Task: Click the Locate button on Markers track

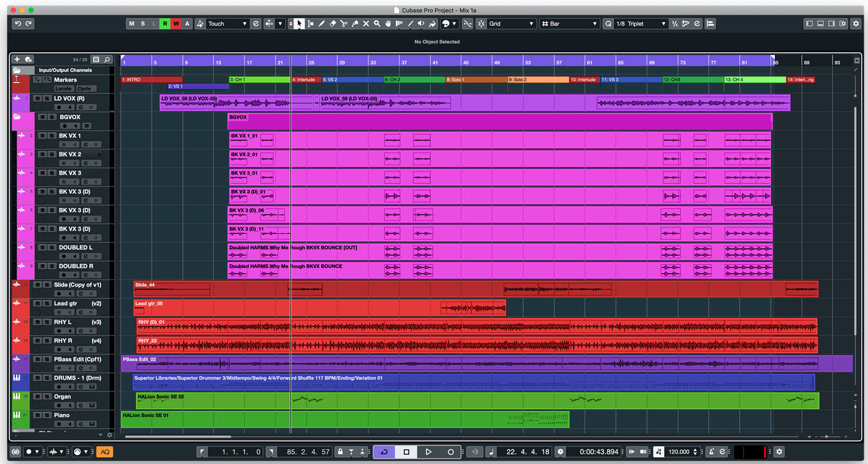Action: click(x=63, y=89)
